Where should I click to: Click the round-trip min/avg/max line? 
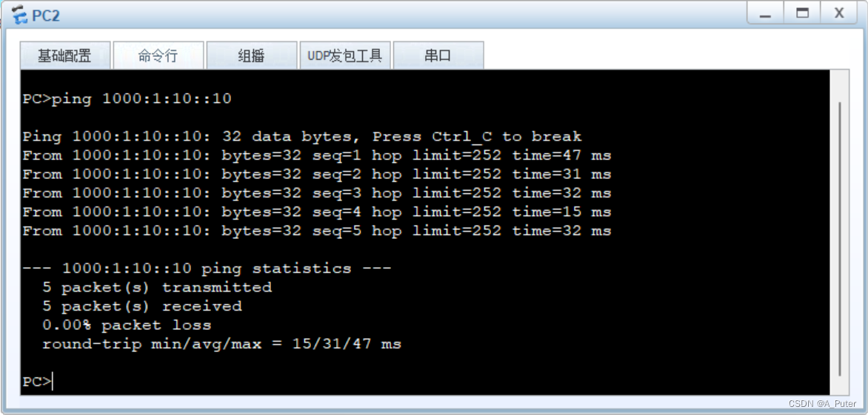coord(221,344)
